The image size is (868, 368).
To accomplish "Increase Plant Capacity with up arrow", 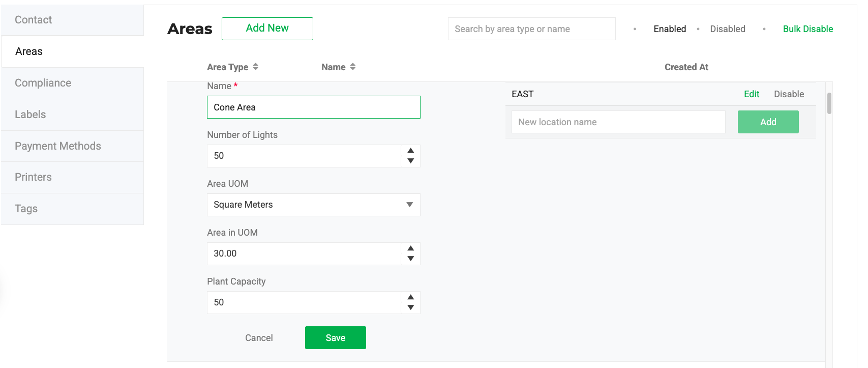I will tap(410, 297).
